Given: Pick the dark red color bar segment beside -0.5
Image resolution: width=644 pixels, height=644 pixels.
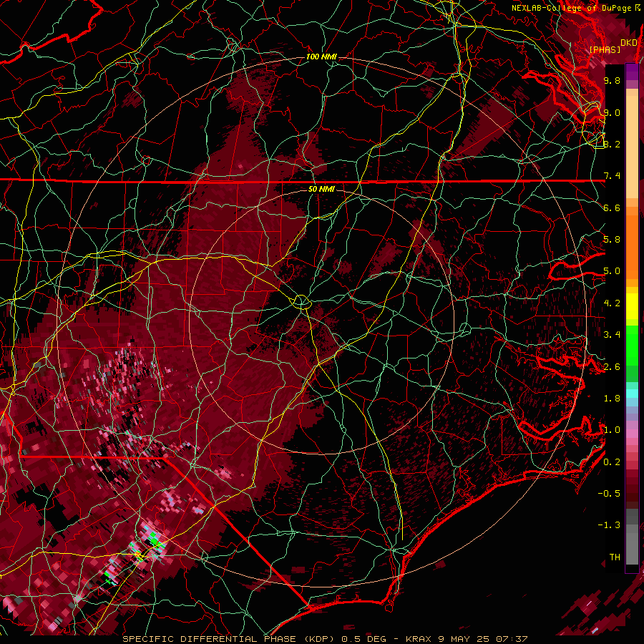Looking at the screenshot, I should 632,493.
